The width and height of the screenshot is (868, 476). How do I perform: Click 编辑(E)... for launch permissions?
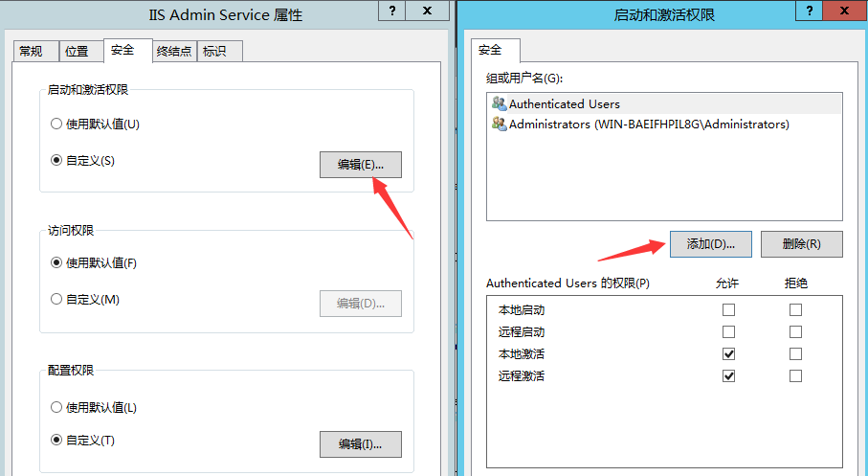coord(360,165)
